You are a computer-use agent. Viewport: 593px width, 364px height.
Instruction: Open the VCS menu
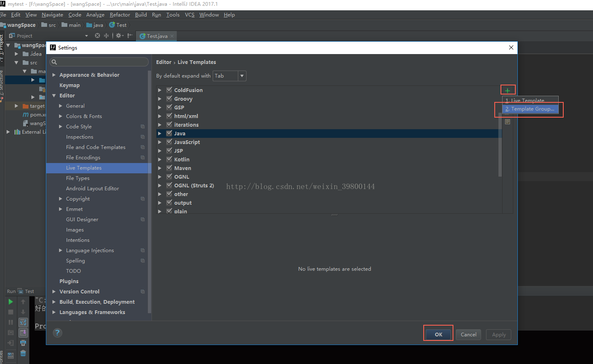(190, 15)
